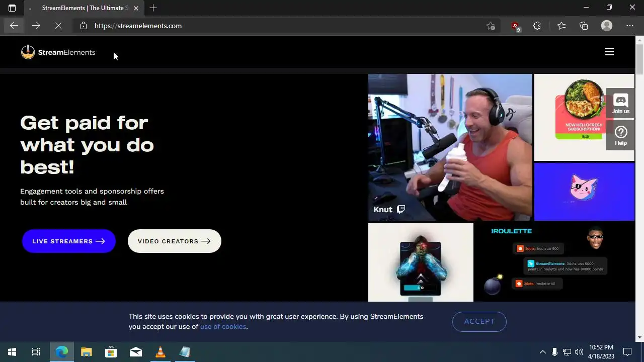This screenshot has width=644, height=362.
Task: Accept the cookies notice
Action: (479, 321)
